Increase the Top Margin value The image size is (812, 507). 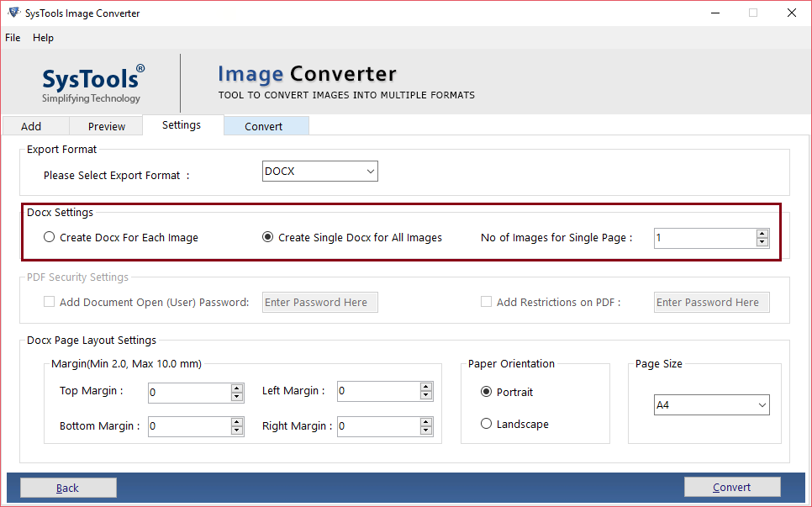(x=237, y=388)
